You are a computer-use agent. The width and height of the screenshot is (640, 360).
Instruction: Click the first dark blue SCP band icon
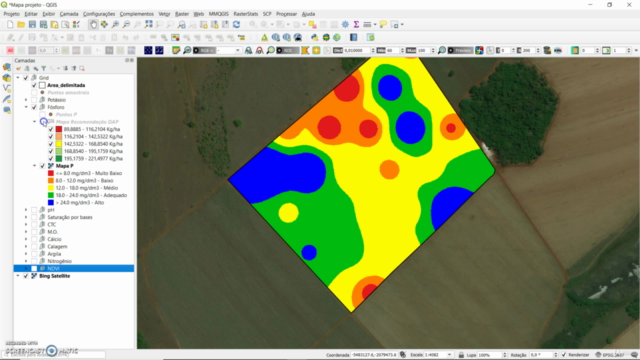click(x=148, y=50)
